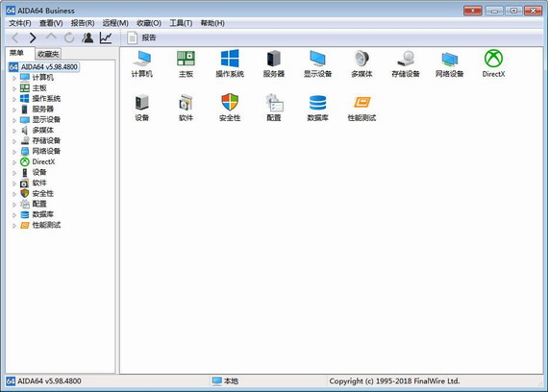Image resolution: width=548 pixels, height=392 pixels.
Task: Expand the 服务器 tree node
Action: pos(14,110)
